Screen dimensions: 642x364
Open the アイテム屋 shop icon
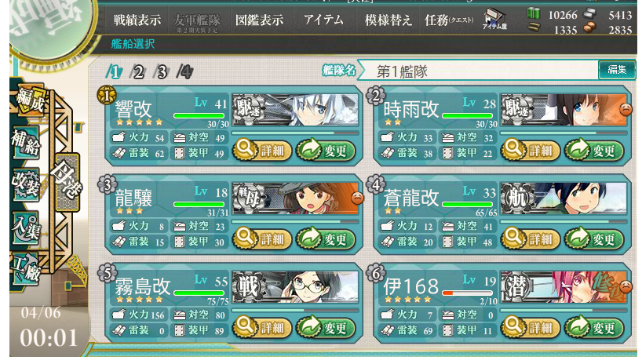tap(494, 18)
